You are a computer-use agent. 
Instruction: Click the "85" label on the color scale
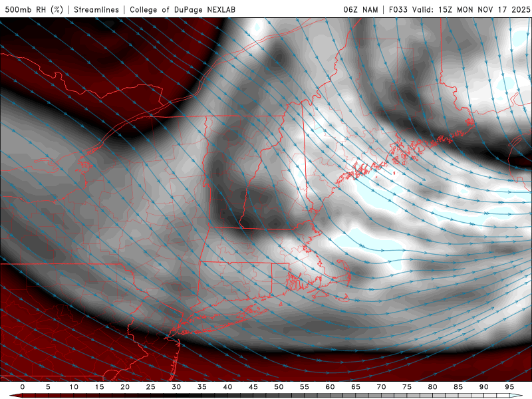coord(458,387)
